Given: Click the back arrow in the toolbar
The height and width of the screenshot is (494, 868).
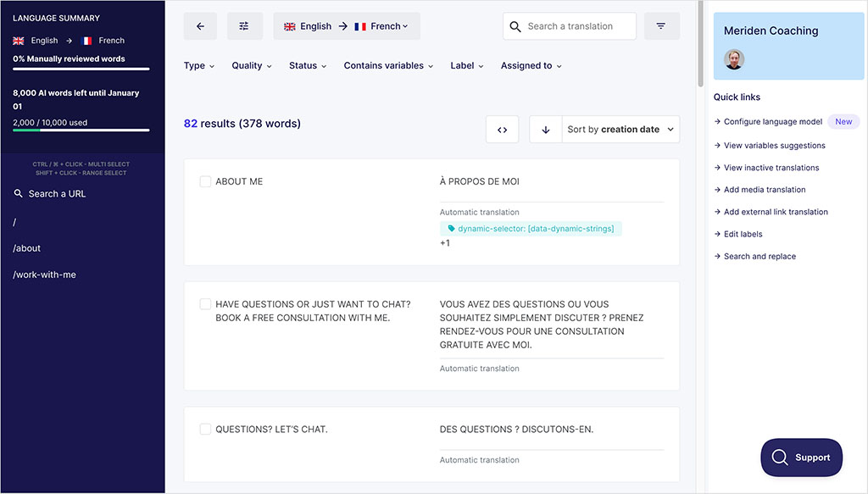Looking at the screenshot, I should pos(200,25).
